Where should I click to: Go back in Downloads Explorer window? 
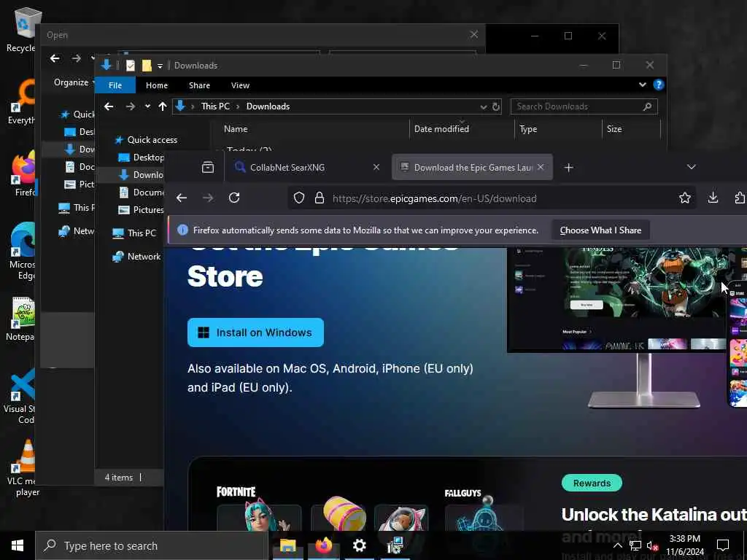[109, 106]
